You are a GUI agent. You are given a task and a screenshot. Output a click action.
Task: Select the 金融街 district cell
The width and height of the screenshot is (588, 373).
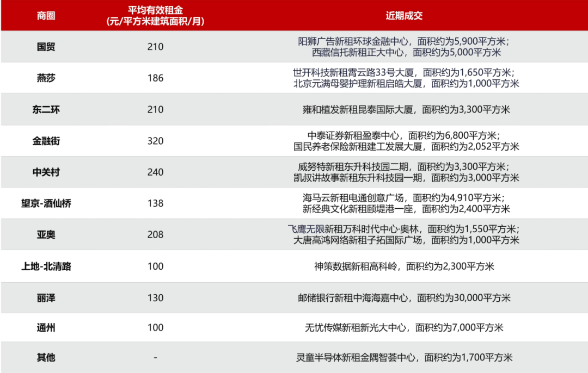46,141
